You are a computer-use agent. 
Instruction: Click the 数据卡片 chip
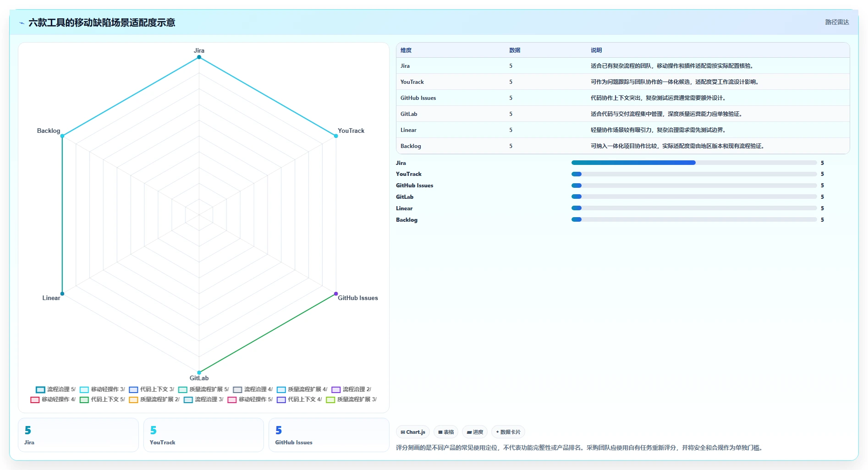[508, 432]
